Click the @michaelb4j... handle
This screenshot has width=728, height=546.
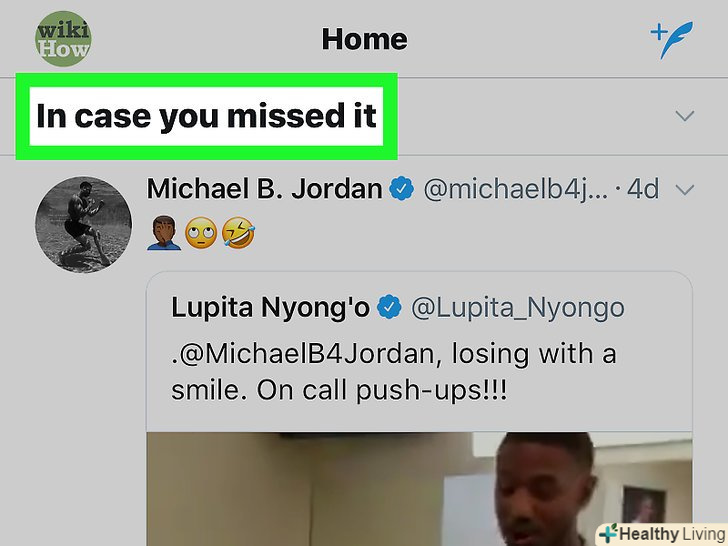[515, 189]
